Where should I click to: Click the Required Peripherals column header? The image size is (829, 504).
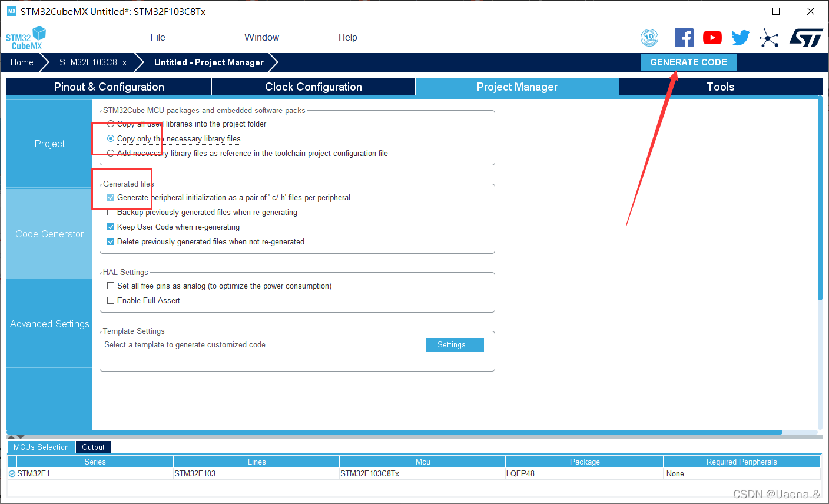[x=742, y=462]
